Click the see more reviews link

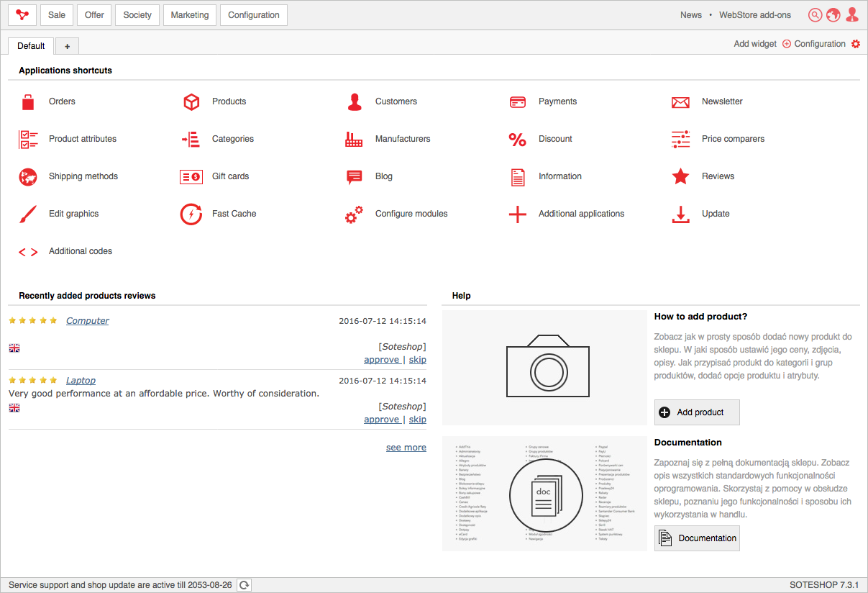pyautogui.click(x=406, y=448)
